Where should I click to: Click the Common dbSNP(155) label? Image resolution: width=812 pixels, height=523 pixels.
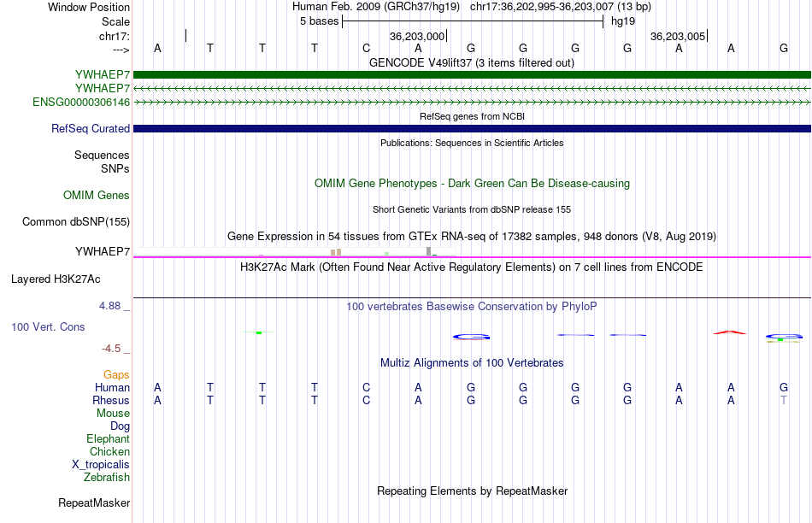(x=75, y=222)
